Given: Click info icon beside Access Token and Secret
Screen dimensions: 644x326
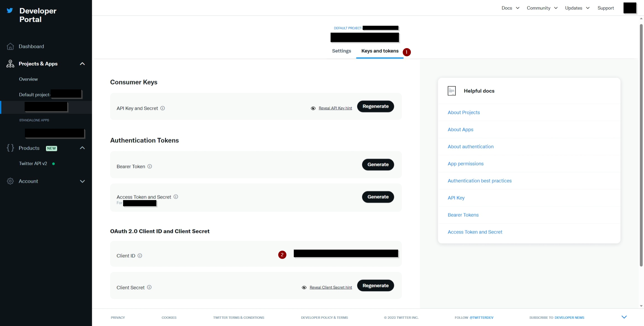Looking at the screenshot, I should tap(176, 197).
